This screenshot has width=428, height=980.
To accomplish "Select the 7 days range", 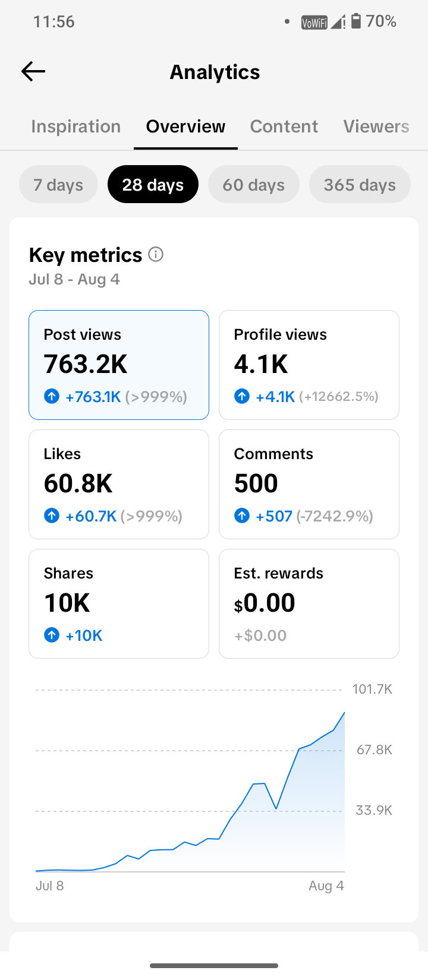I will pos(58,185).
